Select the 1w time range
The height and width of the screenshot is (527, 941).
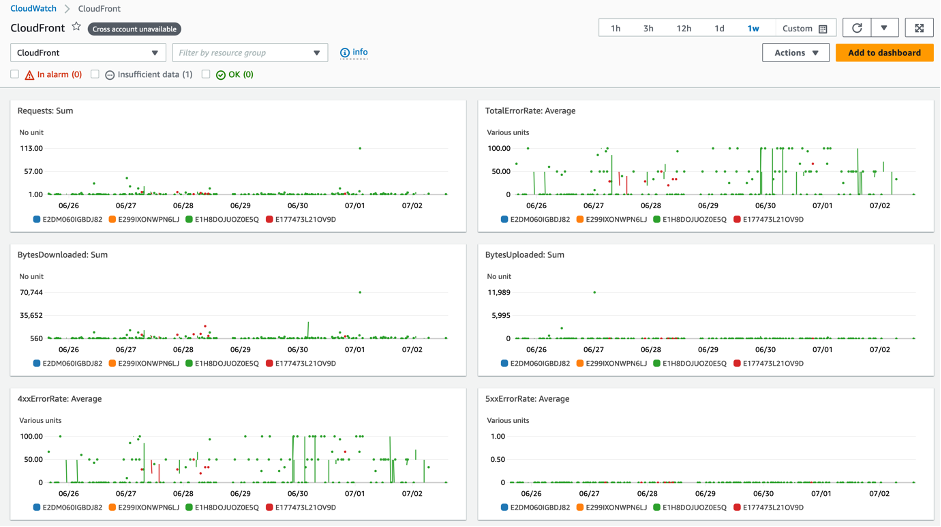[753, 28]
